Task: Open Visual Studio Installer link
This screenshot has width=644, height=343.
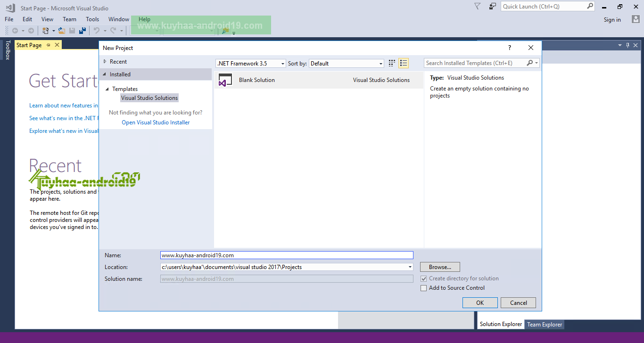Action: pos(156,122)
